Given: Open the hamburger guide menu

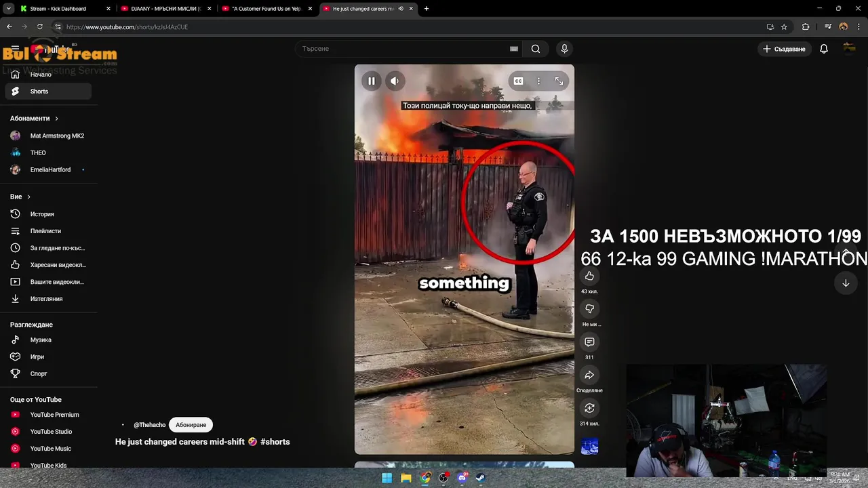Looking at the screenshot, I should pos(15,49).
